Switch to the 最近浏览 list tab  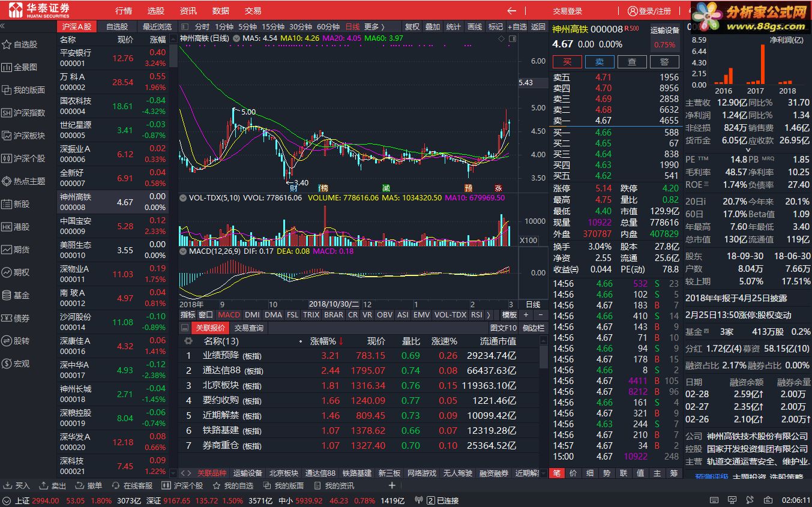(157, 27)
